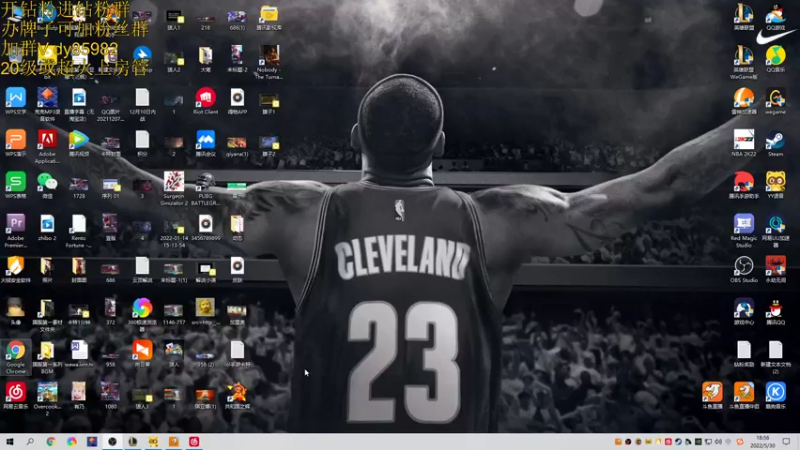The height and width of the screenshot is (450, 800).
Task: Open the YY voice desktop shortcut
Action: [775, 185]
